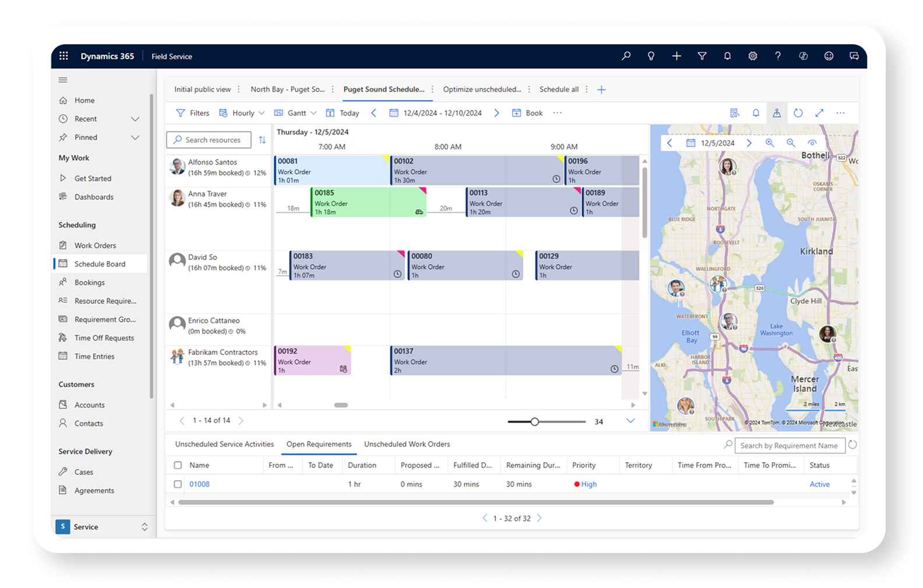Select the pink booking 00192
923x588 pixels.
click(x=312, y=360)
